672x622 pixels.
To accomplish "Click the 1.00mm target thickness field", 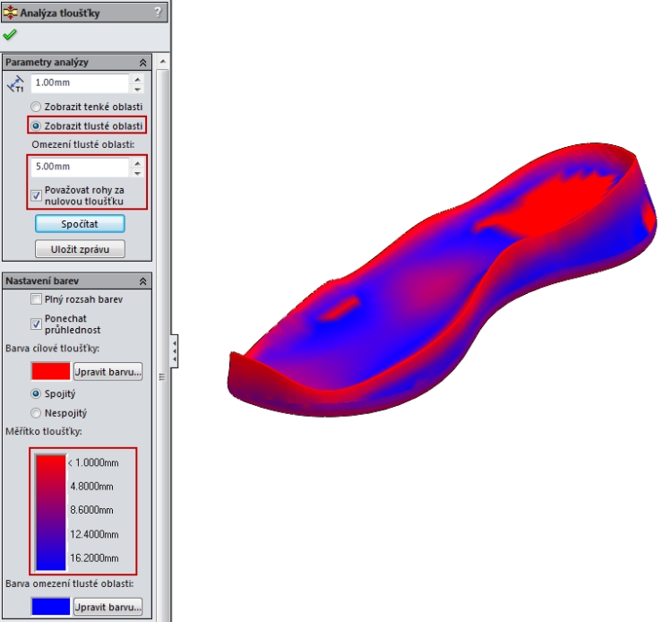I will coord(80,82).
